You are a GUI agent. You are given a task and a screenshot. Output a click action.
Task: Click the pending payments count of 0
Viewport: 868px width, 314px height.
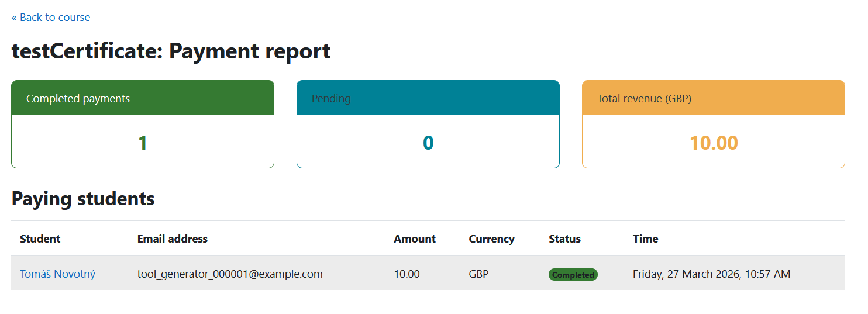(428, 143)
